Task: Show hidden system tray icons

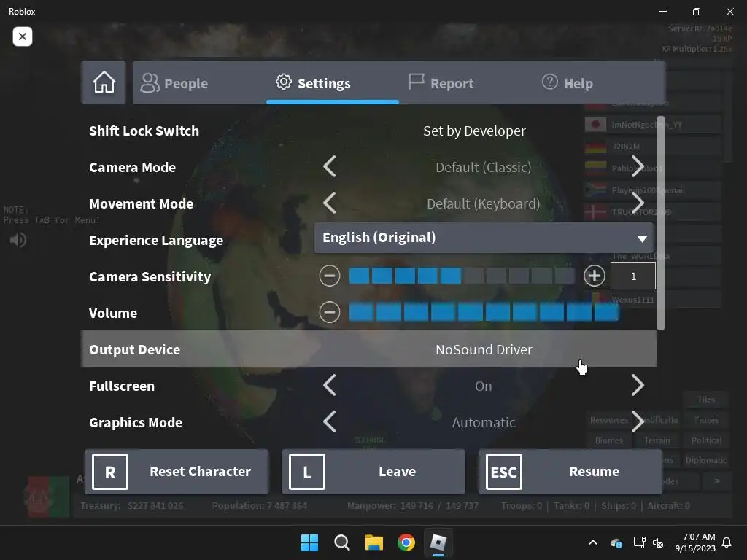Action: pyautogui.click(x=593, y=542)
